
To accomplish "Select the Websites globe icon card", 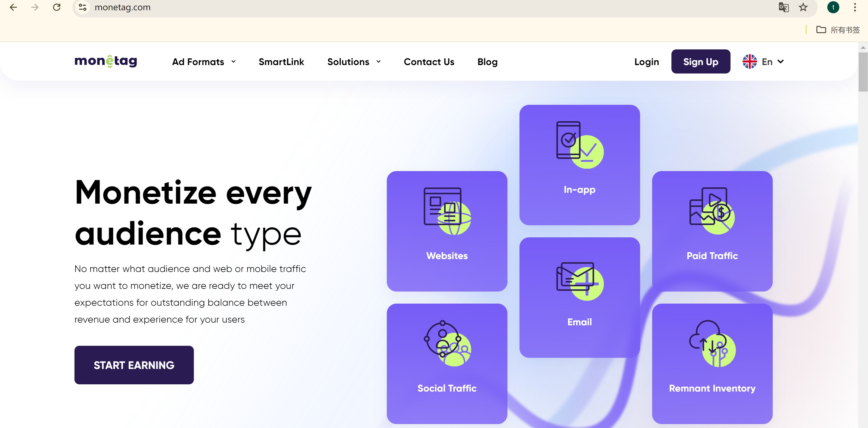I will [x=447, y=231].
